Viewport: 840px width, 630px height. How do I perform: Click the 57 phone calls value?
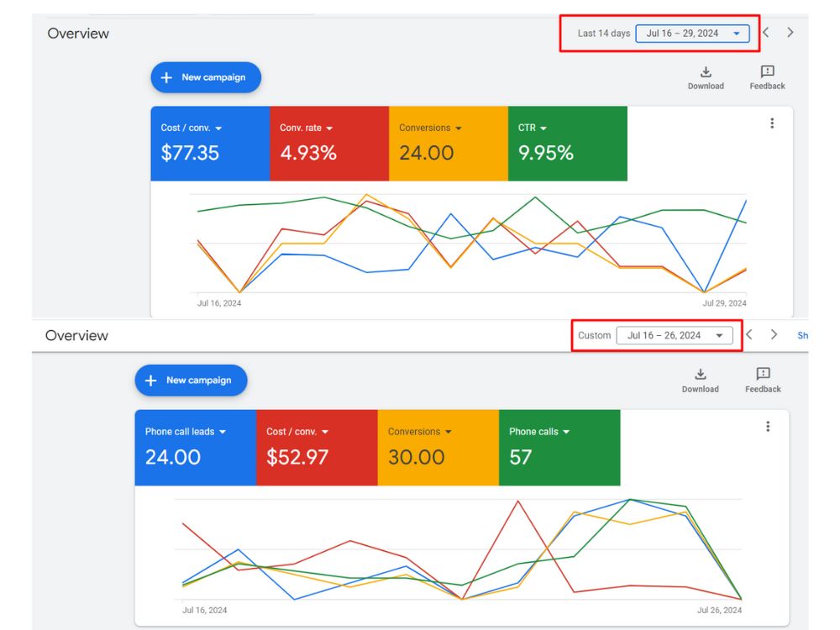pos(520,458)
